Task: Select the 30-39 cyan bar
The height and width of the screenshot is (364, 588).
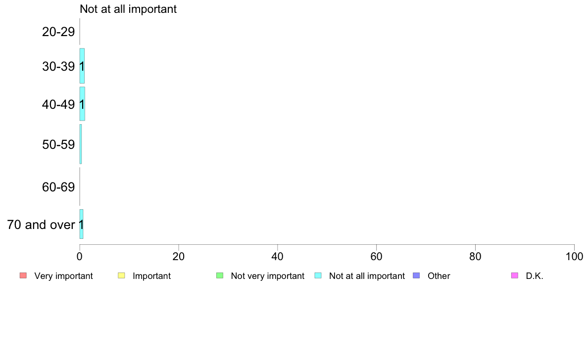Action: [82, 66]
